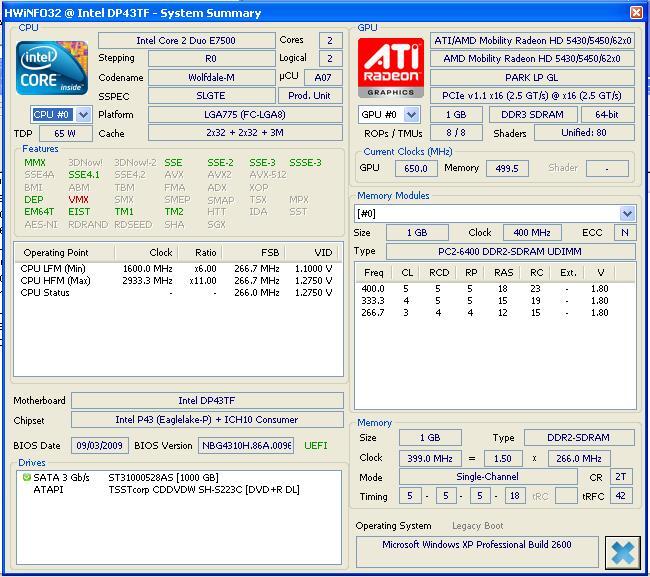Select the EIST feature label
Viewport: 650px width, 577px height.
click(x=79, y=212)
